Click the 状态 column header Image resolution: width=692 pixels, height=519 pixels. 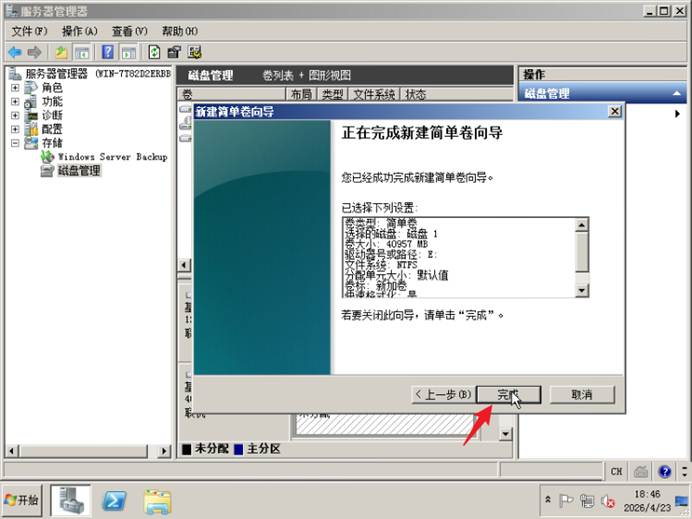click(x=457, y=94)
